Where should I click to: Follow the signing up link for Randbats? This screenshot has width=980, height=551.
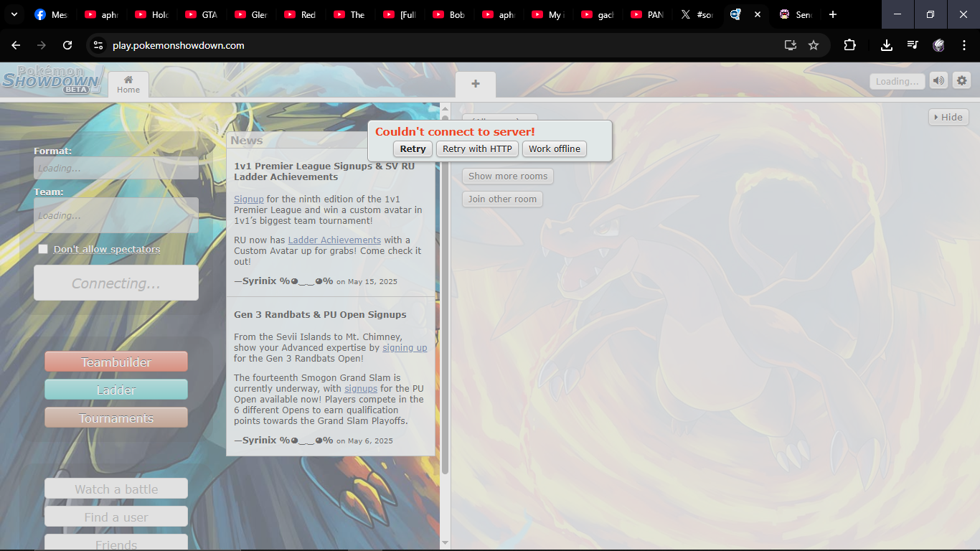pos(405,347)
